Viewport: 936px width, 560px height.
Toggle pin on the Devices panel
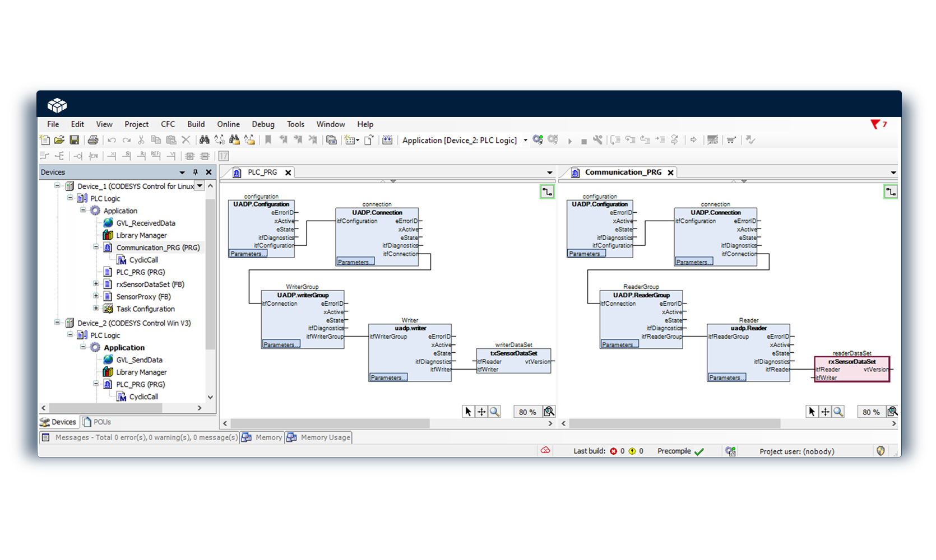[x=195, y=172]
